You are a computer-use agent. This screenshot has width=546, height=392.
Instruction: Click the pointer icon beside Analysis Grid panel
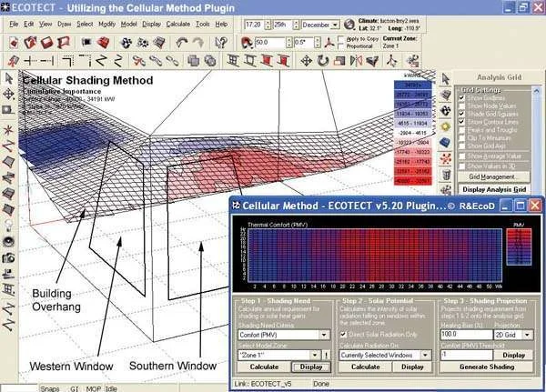[445, 78]
